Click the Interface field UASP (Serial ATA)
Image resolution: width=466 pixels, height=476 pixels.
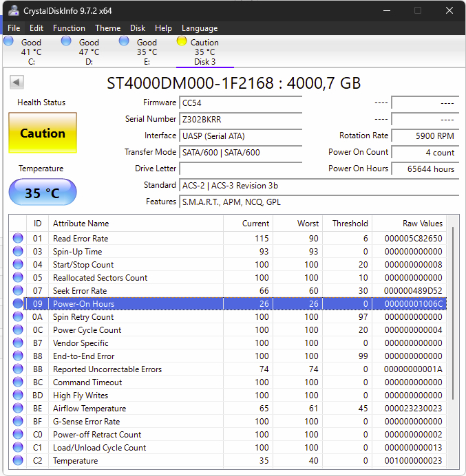click(x=241, y=136)
